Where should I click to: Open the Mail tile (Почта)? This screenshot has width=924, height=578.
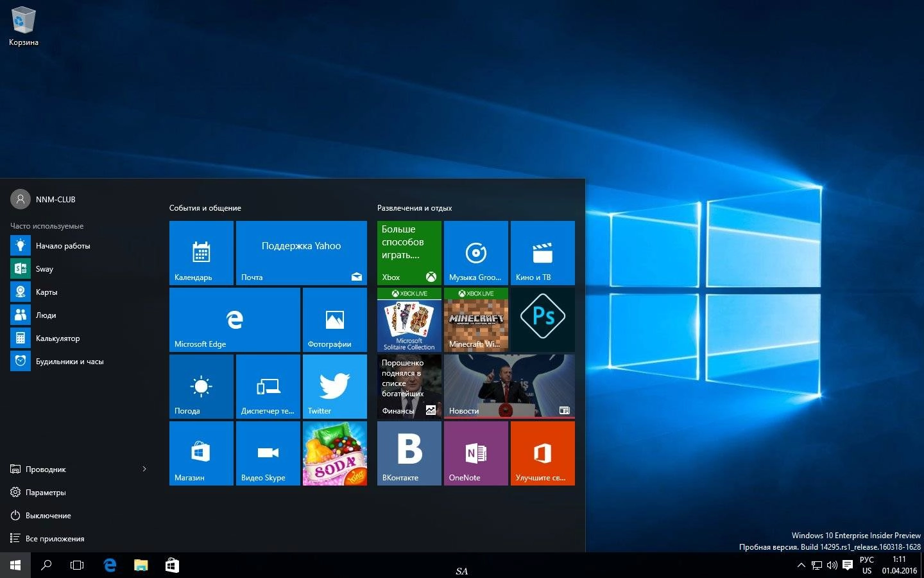coord(302,253)
